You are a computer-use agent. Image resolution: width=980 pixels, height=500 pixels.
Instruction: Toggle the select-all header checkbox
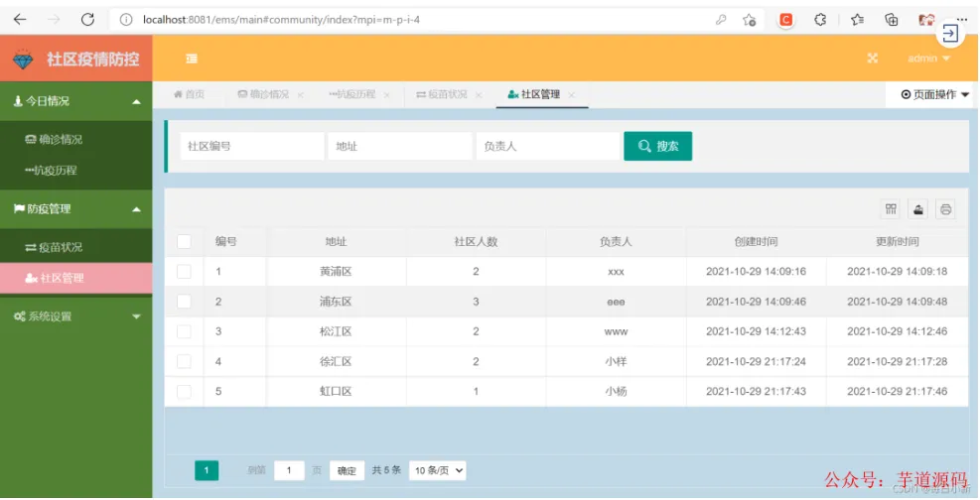184,242
